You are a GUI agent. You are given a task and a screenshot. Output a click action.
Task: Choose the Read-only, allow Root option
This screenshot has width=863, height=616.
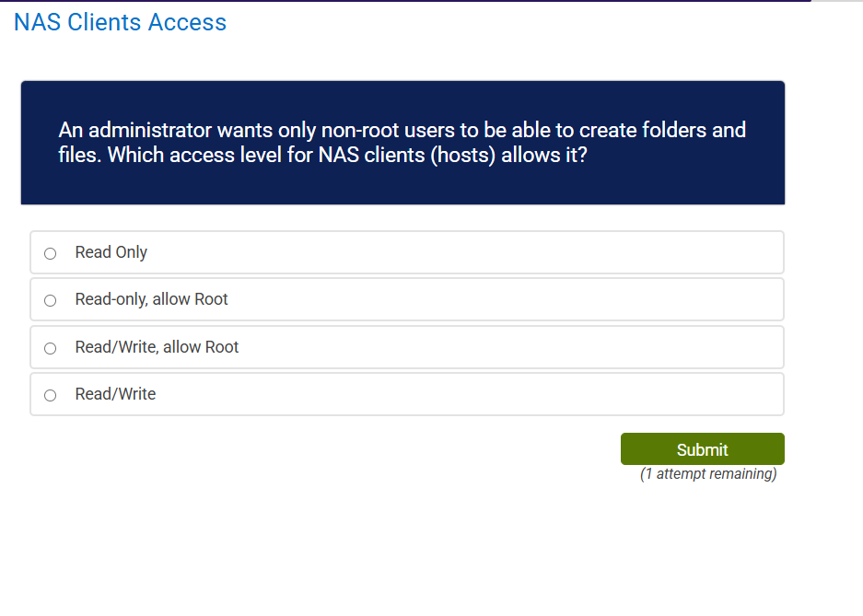pos(50,299)
